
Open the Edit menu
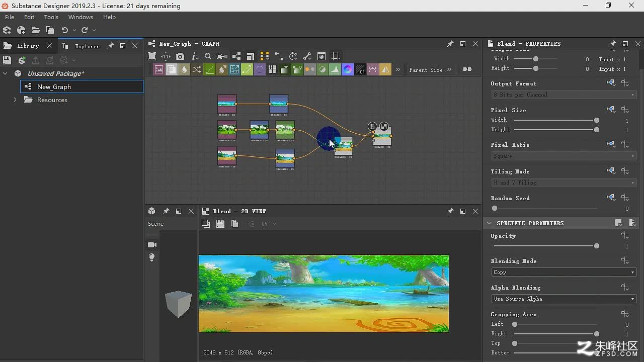[29, 17]
